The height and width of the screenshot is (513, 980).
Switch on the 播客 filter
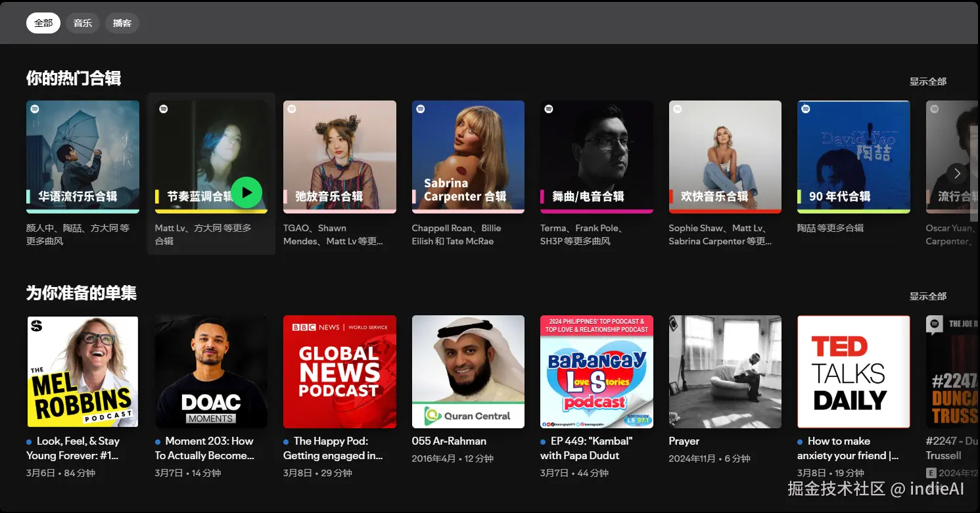[122, 22]
